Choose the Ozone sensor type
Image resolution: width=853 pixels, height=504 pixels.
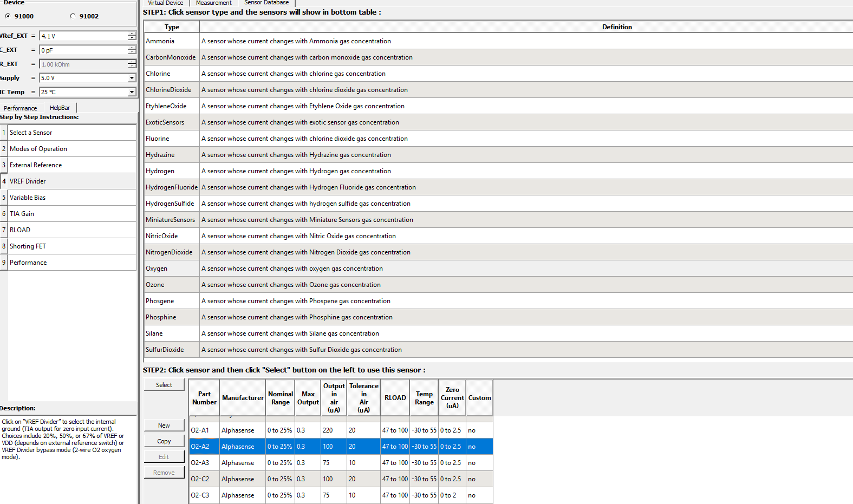pos(172,285)
